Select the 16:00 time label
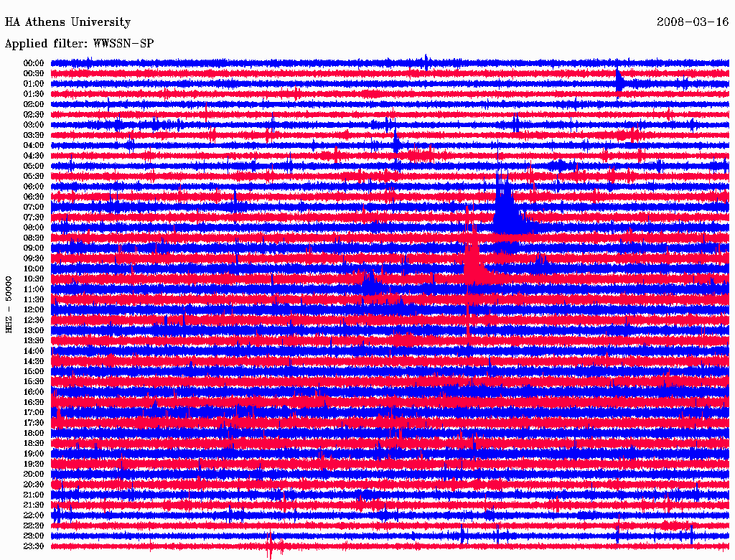The height and width of the screenshot is (560, 735). (34, 392)
